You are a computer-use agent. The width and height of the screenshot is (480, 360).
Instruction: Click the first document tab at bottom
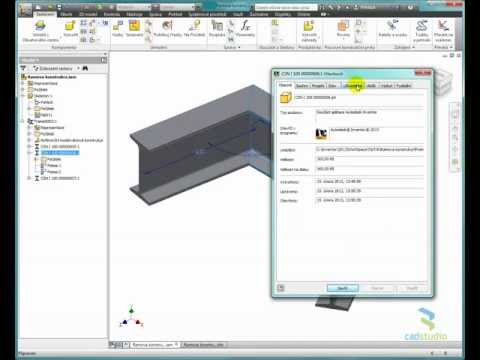155,345
